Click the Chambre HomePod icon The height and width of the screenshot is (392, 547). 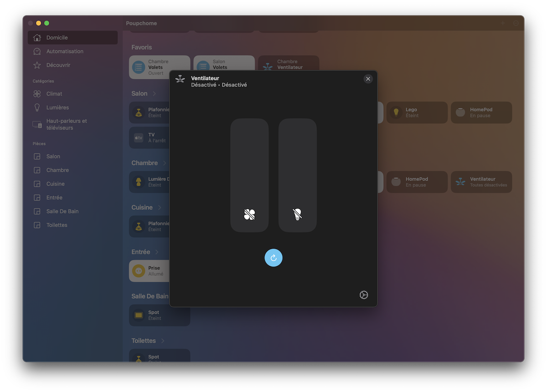(396, 182)
